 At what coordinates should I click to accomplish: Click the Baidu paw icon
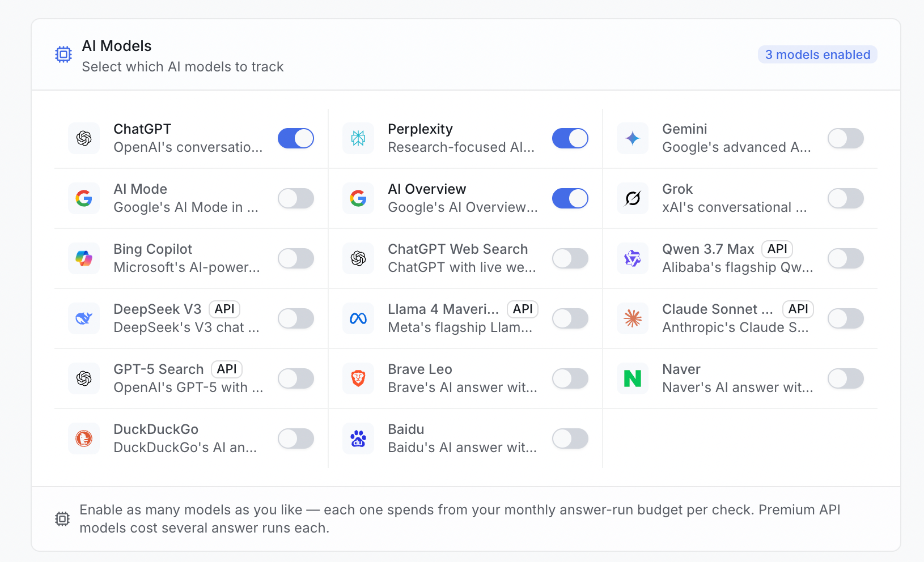[358, 438]
